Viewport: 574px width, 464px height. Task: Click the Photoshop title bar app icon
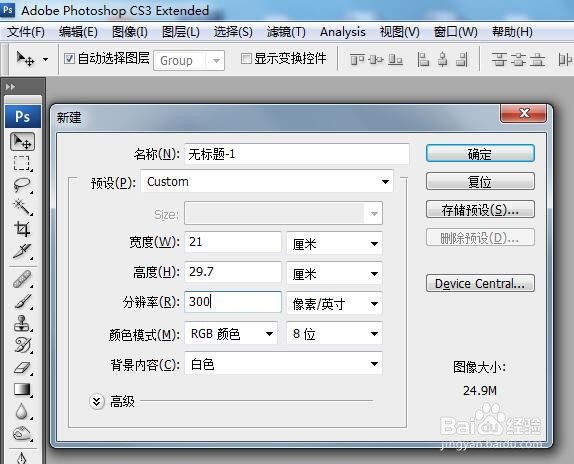(x=8, y=10)
